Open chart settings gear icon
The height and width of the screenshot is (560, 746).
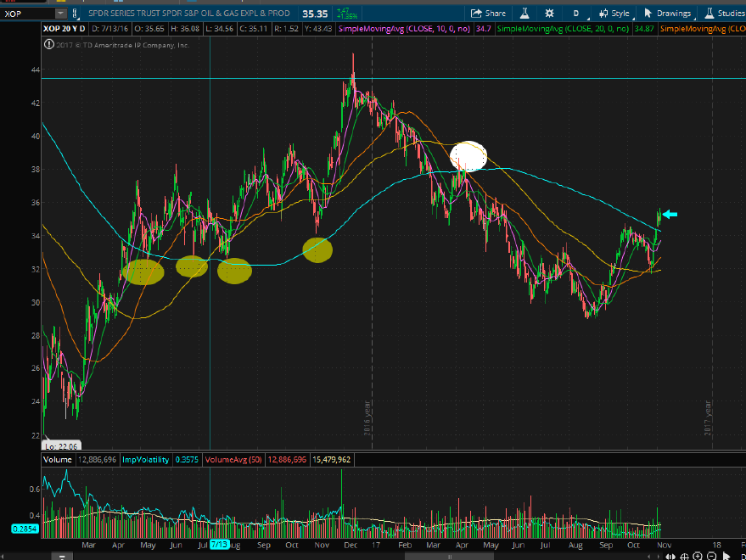(x=549, y=14)
